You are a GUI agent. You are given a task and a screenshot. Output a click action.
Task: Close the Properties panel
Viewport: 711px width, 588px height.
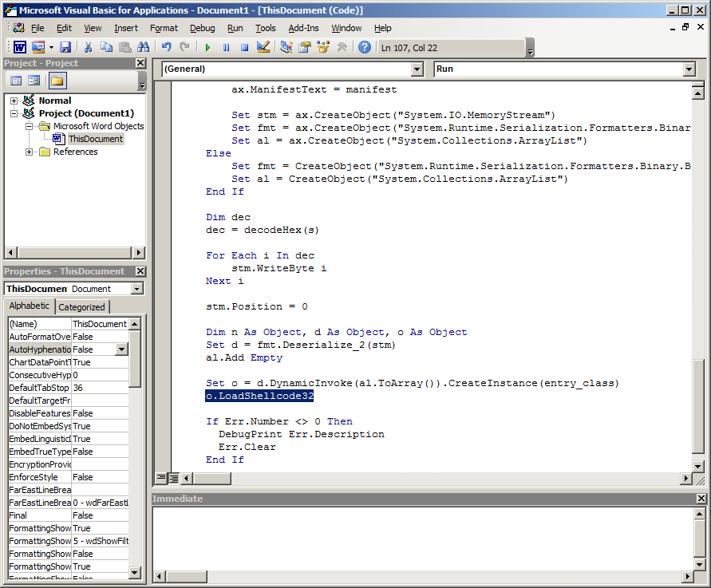coord(140,271)
